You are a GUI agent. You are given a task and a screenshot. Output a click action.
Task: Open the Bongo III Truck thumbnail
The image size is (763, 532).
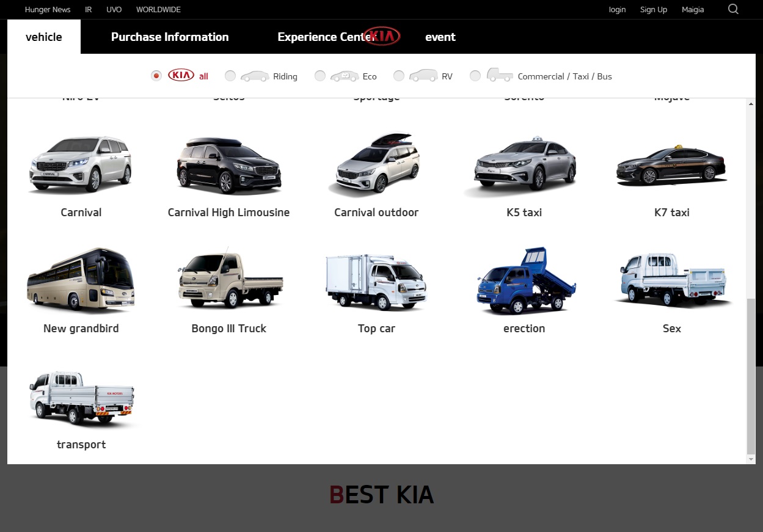click(x=228, y=281)
